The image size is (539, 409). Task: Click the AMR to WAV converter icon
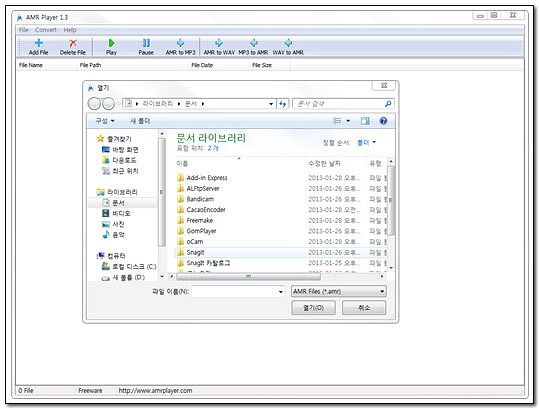(219, 47)
